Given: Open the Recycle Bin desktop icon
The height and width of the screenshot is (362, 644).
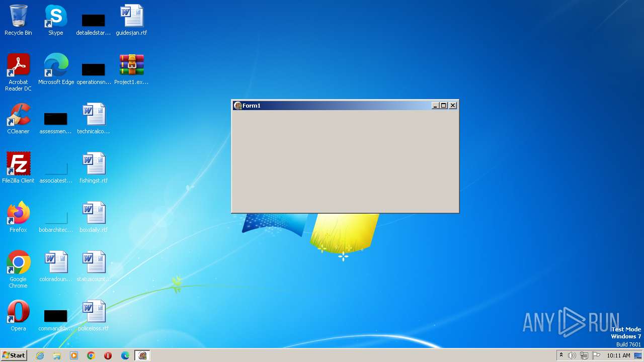Looking at the screenshot, I should click(x=18, y=20).
